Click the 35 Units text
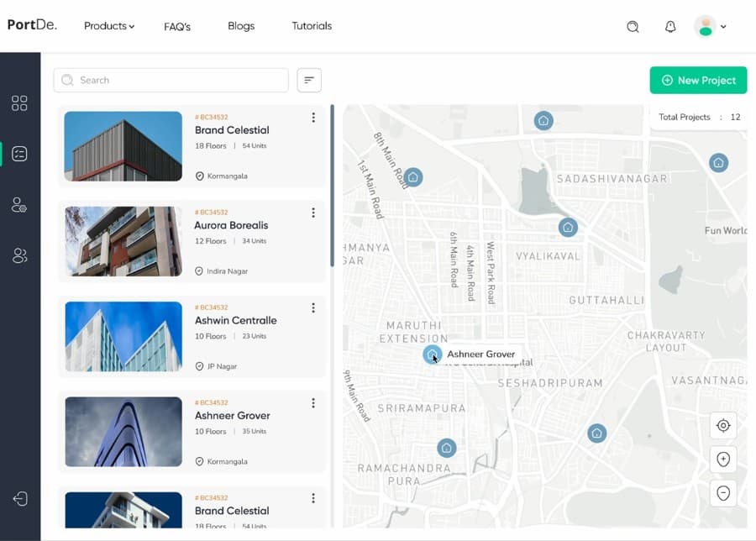Screen dimensions: 756x541 point(254,431)
